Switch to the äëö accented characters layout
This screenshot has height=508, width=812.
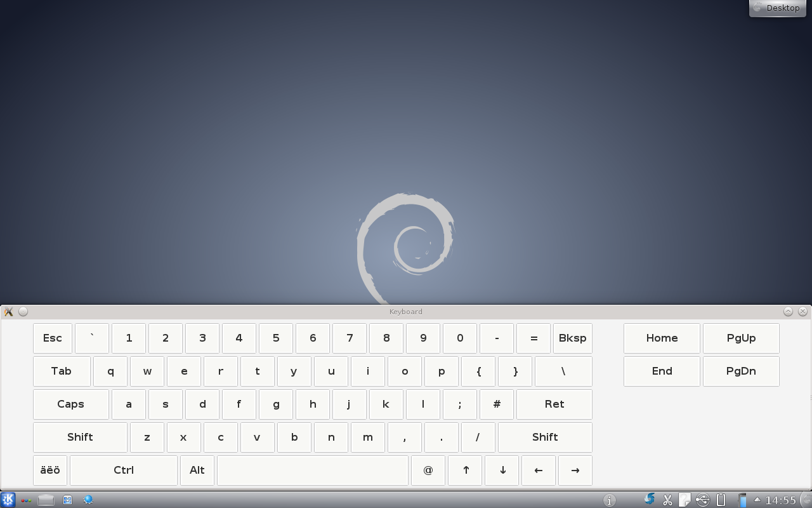50,471
